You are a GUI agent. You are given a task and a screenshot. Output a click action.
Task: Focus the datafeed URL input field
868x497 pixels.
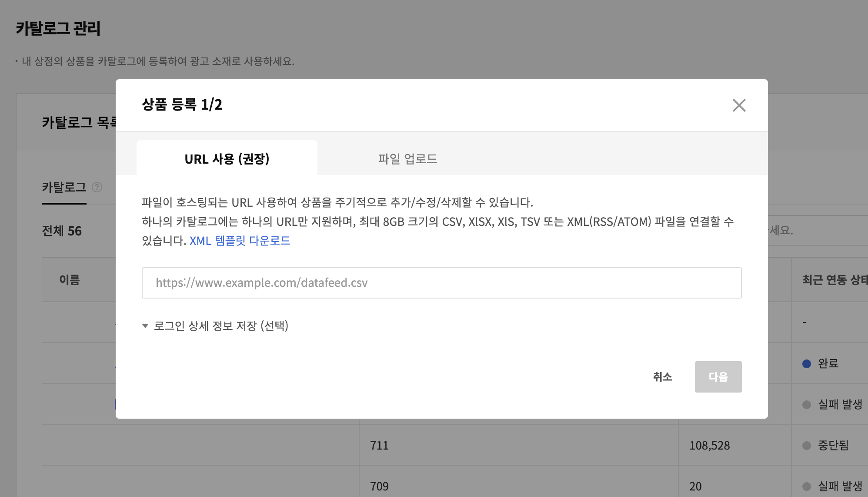click(x=441, y=283)
